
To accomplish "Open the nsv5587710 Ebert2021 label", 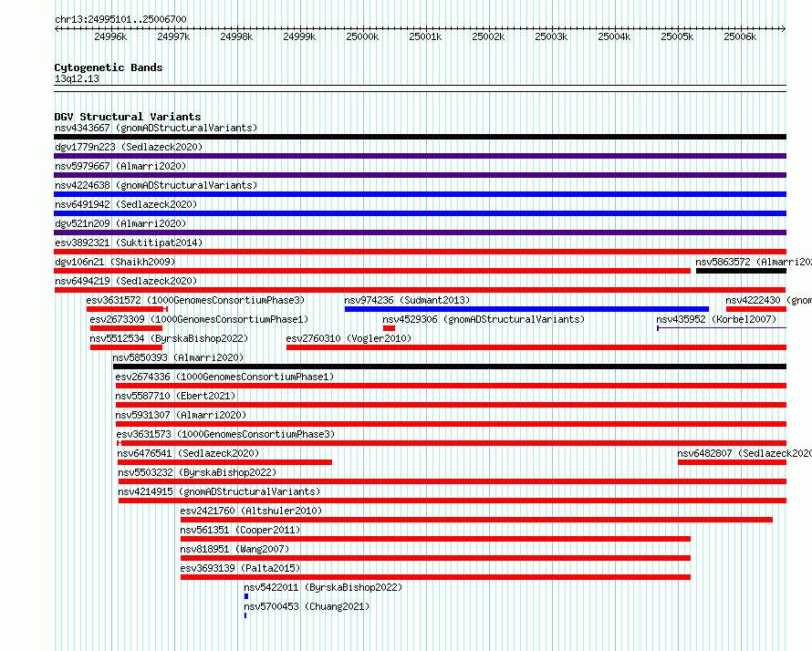I will coord(175,396).
